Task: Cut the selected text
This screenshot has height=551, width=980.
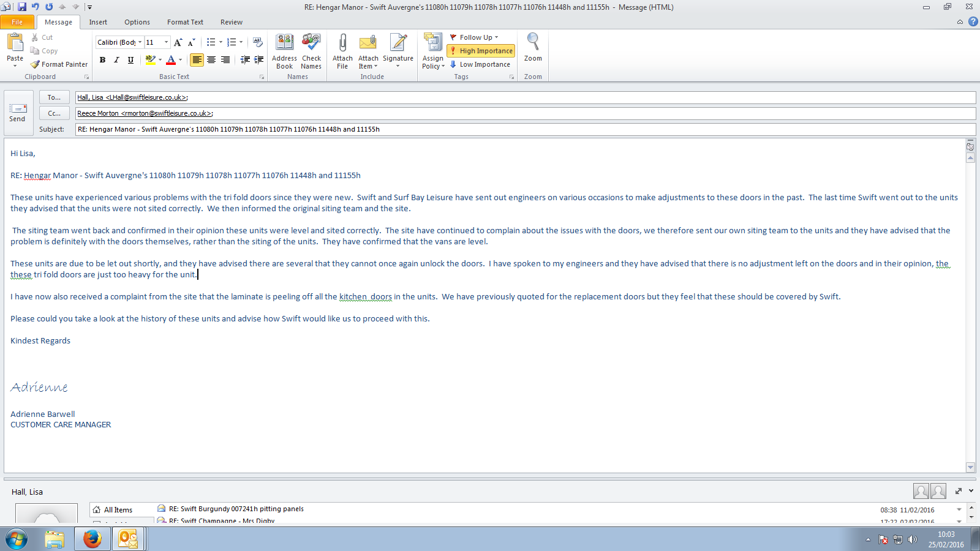Action: (x=42, y=37)
